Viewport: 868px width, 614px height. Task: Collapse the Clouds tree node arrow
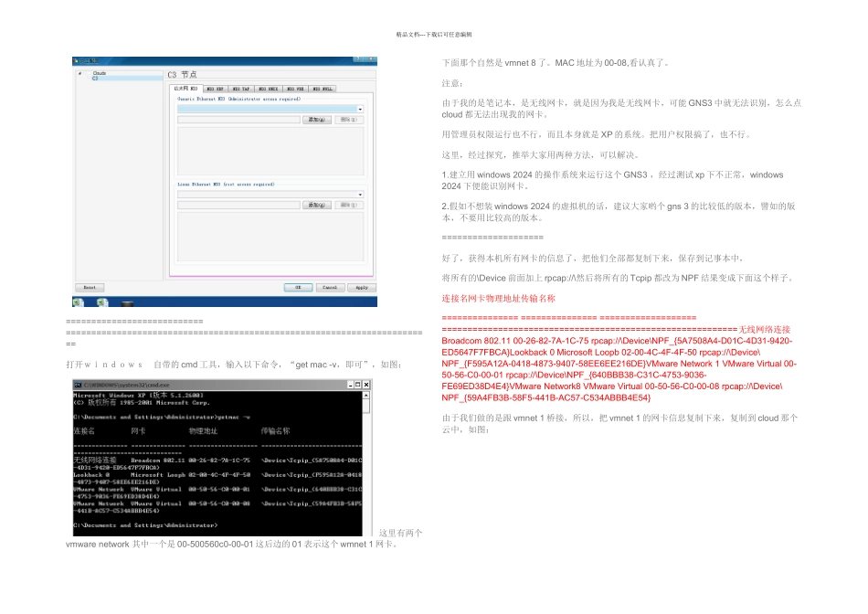(79, 73)
